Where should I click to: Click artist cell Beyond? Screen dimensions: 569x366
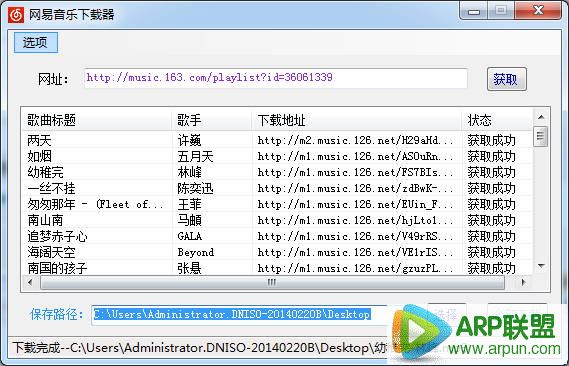point(196,252)
